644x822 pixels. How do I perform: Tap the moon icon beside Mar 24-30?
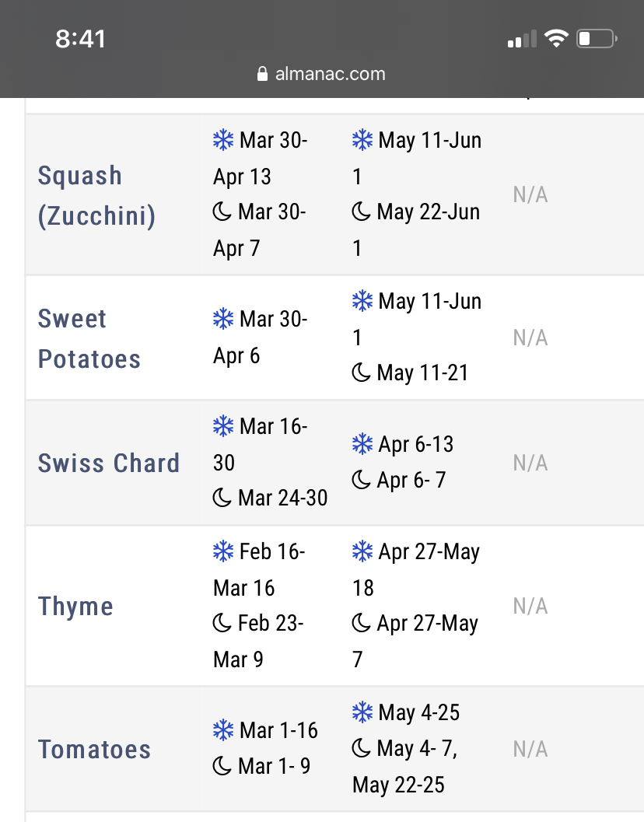tap(222, 498)
